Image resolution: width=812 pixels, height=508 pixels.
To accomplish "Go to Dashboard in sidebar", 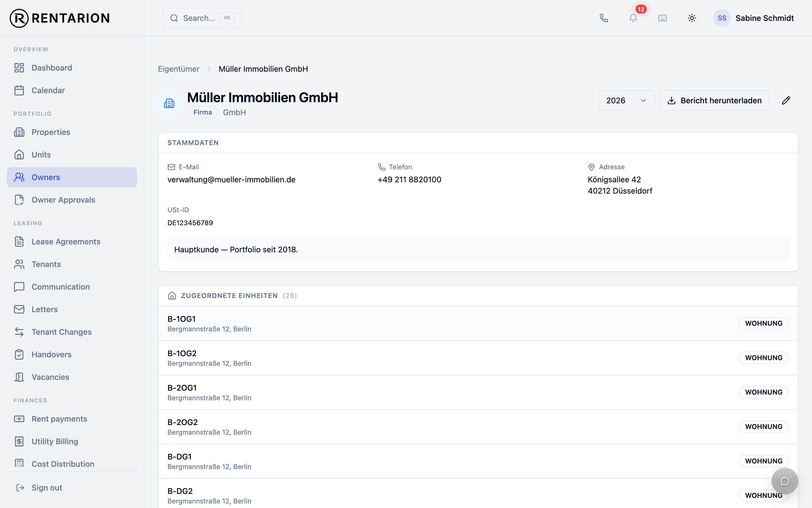I will tap(72, 68).
